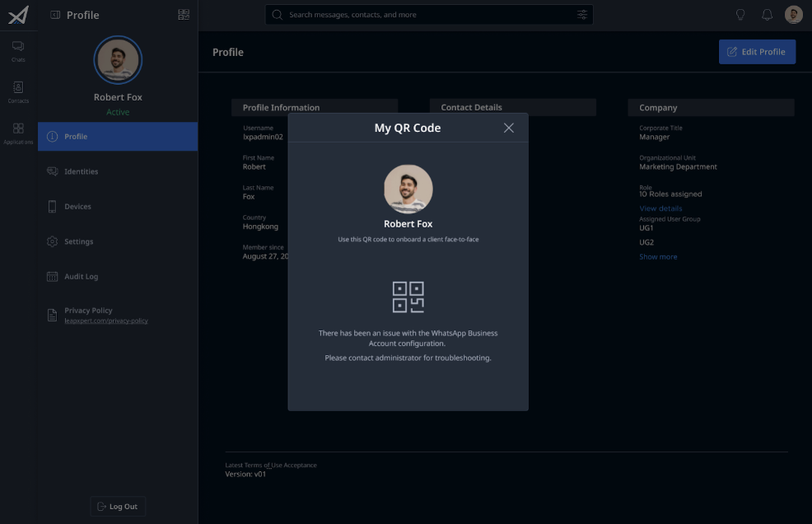Viewport: 812px width, 524px height.
Task: Click View details for roles
Action: [660, 208]
